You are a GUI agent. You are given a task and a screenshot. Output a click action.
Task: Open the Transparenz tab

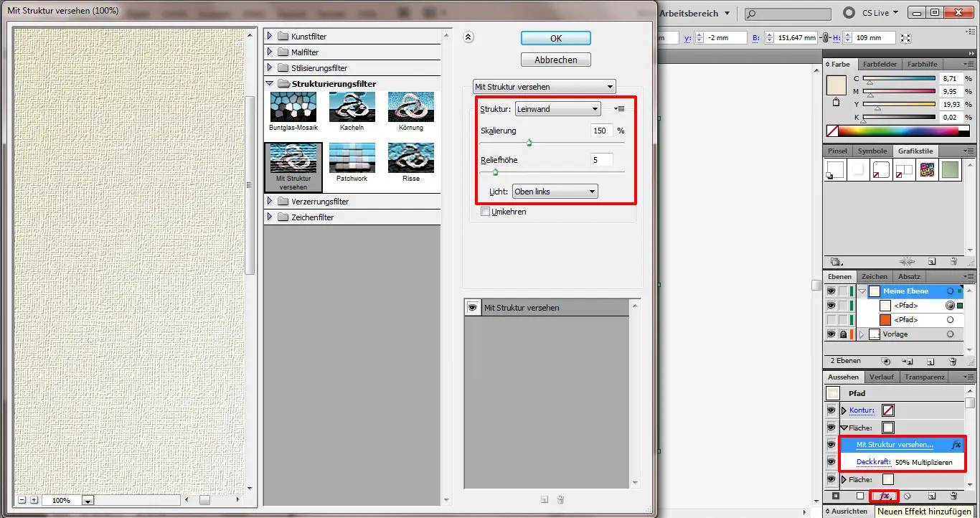[x=924, y=377]
